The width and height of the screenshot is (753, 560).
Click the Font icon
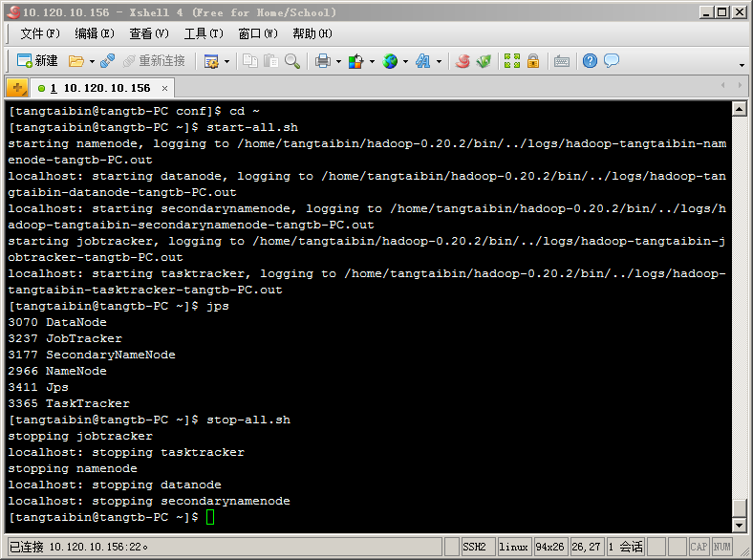[x=423, y=61]
